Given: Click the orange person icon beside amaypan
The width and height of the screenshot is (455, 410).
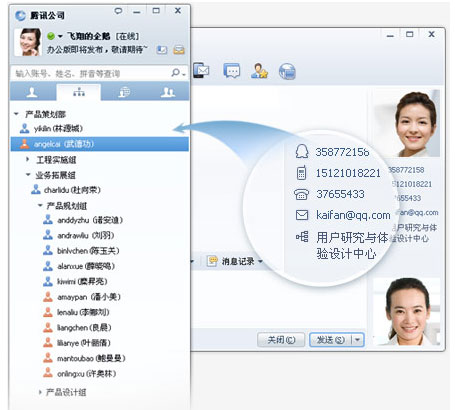Looking at the screenshot, I should [48, 296].
